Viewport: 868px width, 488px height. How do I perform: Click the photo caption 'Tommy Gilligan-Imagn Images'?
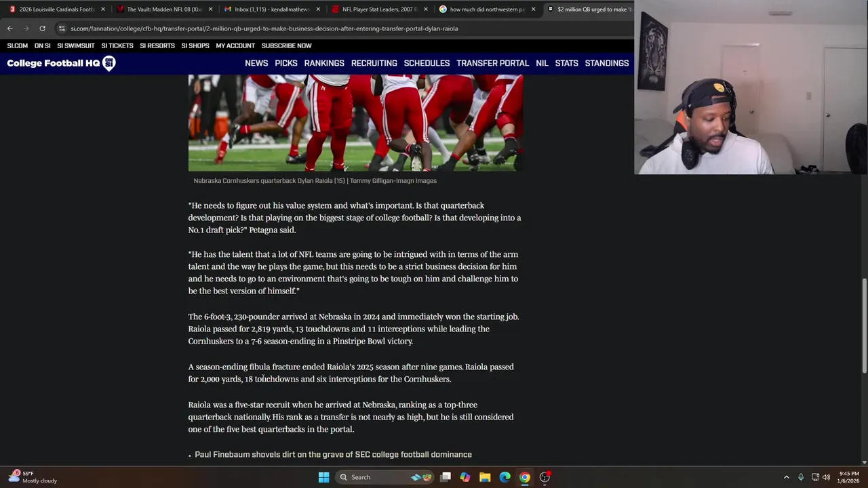[x=393, y=181]
